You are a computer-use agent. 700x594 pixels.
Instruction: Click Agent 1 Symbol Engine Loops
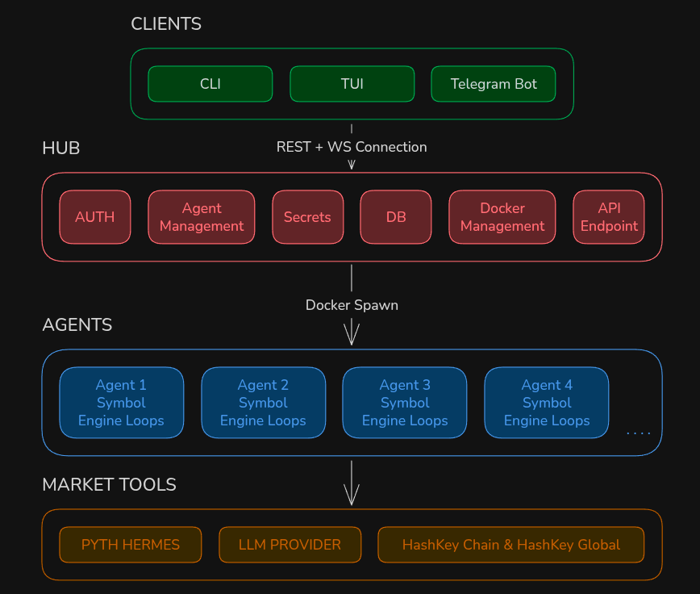coord(122,403)
